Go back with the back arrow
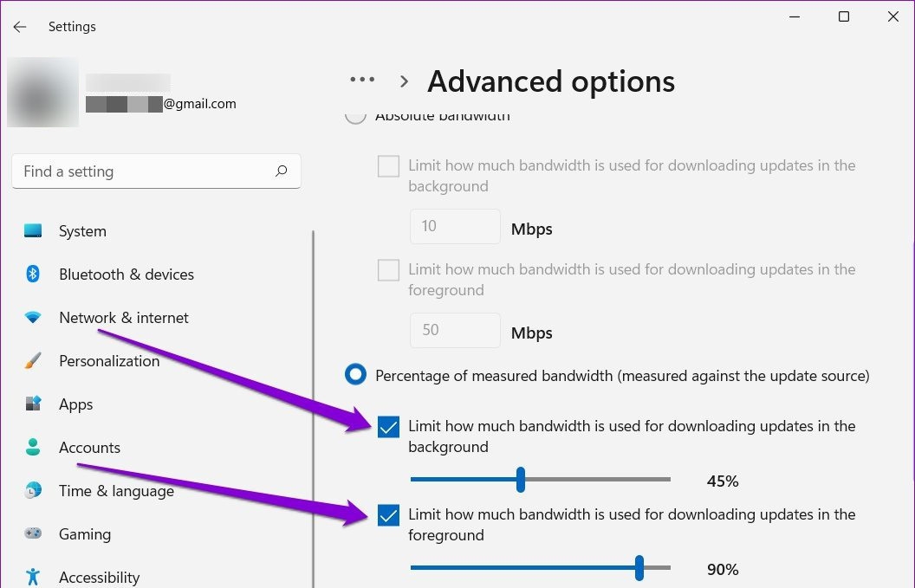The image size is (915, 588). (20, 27)
